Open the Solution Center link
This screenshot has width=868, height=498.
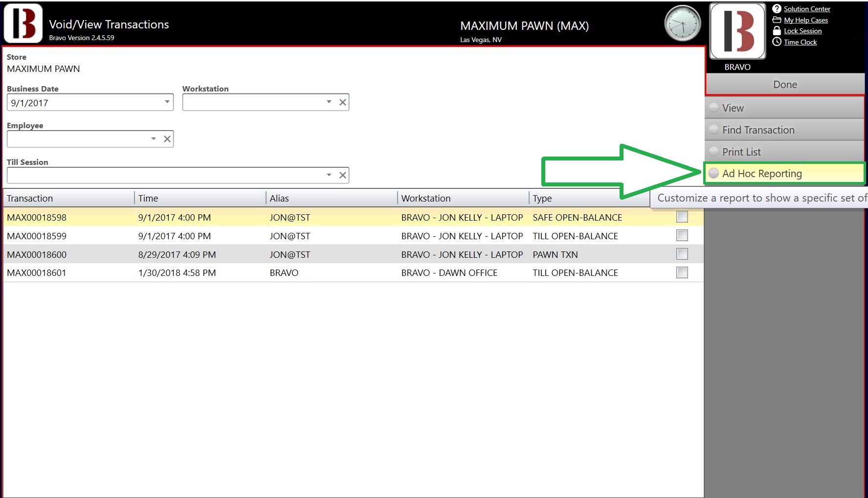click(x=807, y=9)
